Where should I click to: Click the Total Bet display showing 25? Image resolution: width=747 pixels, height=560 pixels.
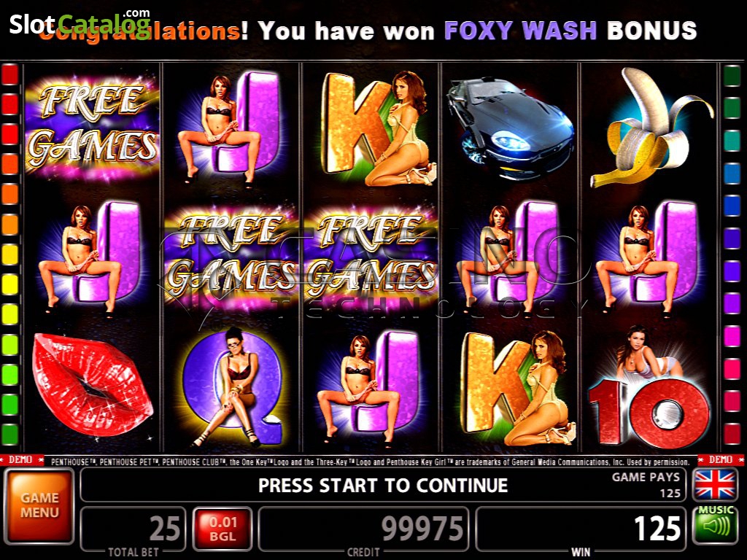tap(133, 529)
